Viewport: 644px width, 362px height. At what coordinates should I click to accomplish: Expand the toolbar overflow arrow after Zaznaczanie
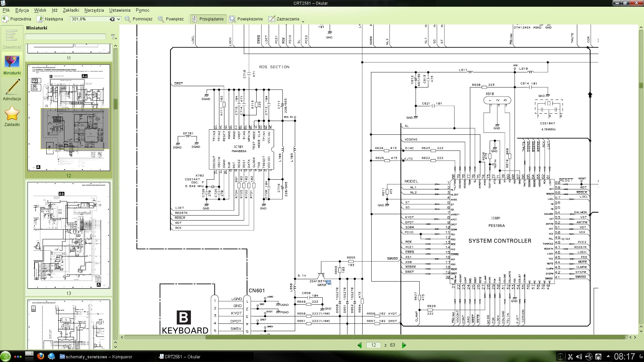(303, 21)
